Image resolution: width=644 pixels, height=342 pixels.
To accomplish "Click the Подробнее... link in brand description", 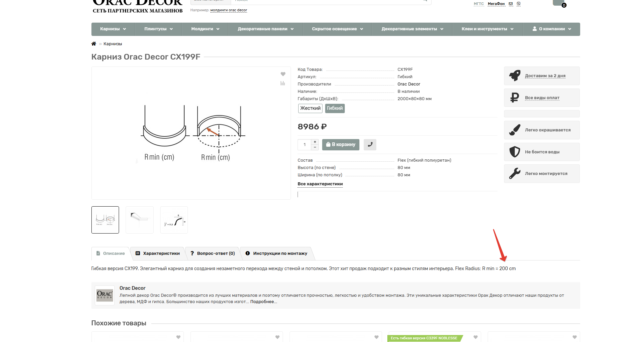I will (264, 302).
